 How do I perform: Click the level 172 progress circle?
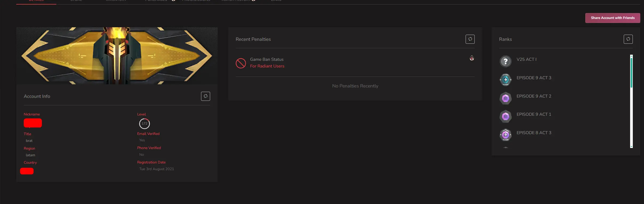pos(145,123)
